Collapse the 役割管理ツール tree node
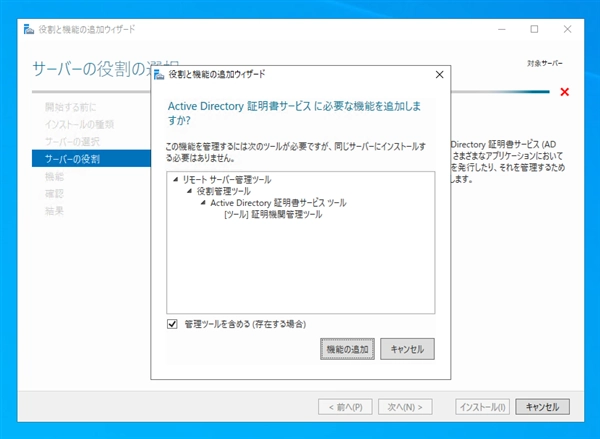 (x=189, y=191)
